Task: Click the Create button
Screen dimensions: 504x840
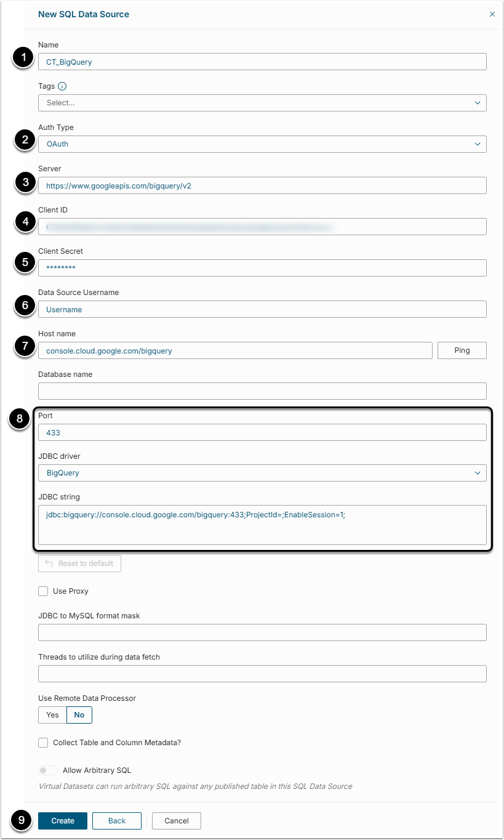Action: point(63,821)
